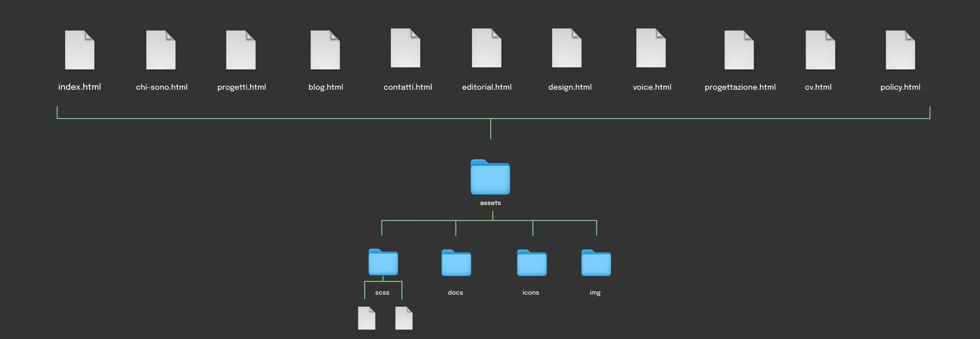Click the "index.html" file name
The image size is (980, 339).
80,87
